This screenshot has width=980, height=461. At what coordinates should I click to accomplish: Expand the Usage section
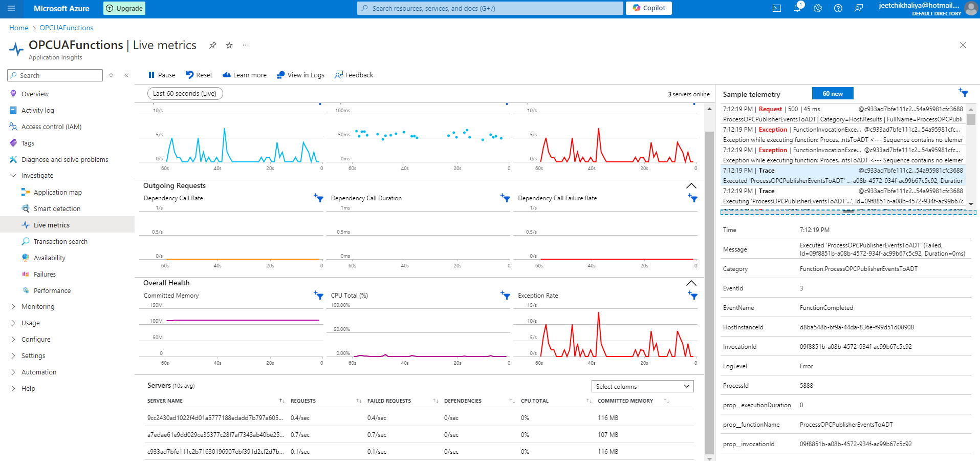click(13, 323)
